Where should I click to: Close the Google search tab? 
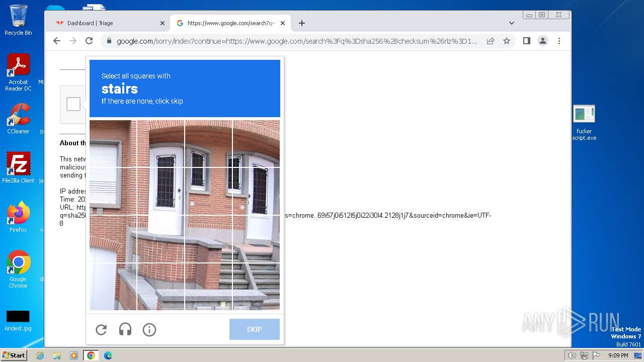(283, 23)
